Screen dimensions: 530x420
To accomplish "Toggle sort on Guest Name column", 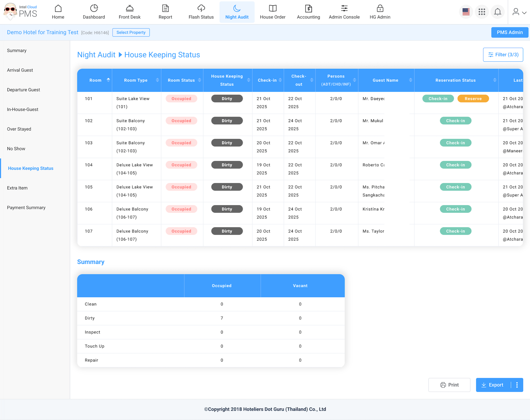I will tap(410, 80).
